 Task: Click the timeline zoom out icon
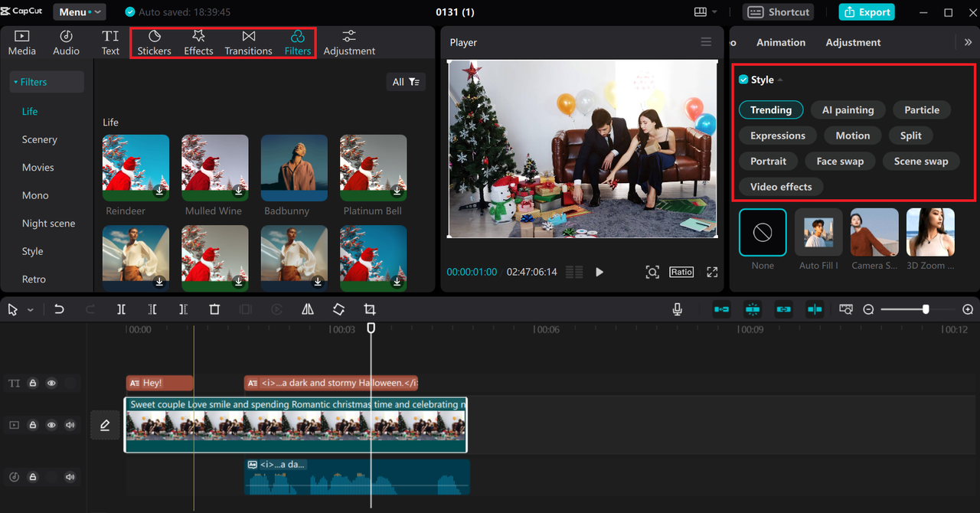pos(868,309)
